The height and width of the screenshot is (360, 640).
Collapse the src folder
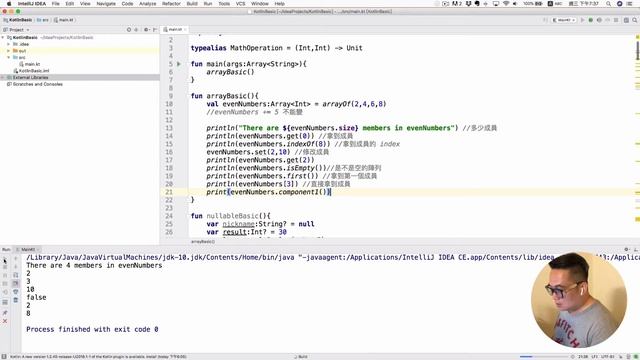coord(9,58)
